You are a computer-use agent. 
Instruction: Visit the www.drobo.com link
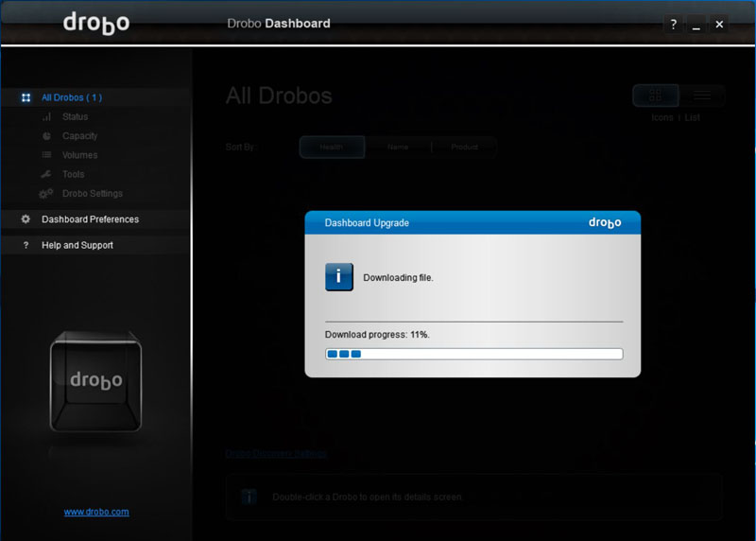[96, 512]
